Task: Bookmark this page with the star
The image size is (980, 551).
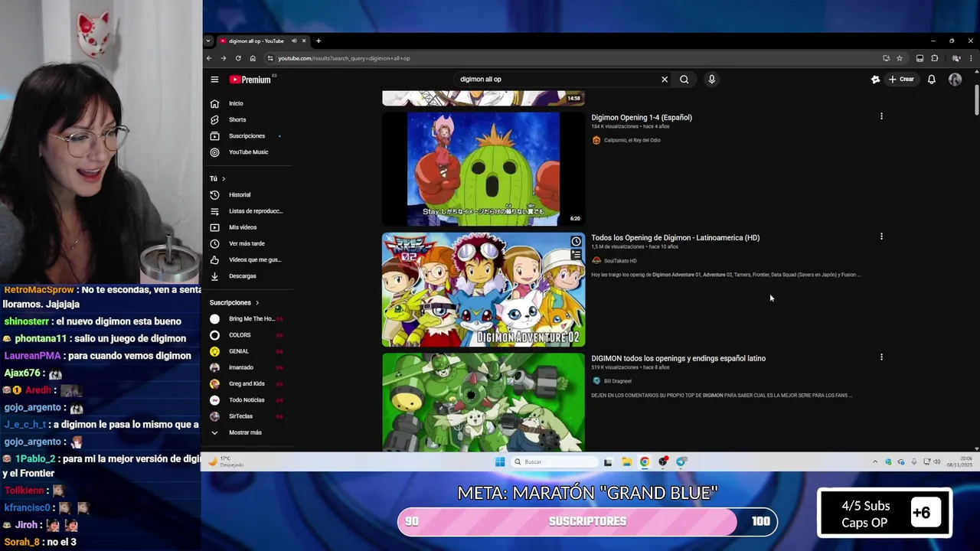Action: pos(900,58)
